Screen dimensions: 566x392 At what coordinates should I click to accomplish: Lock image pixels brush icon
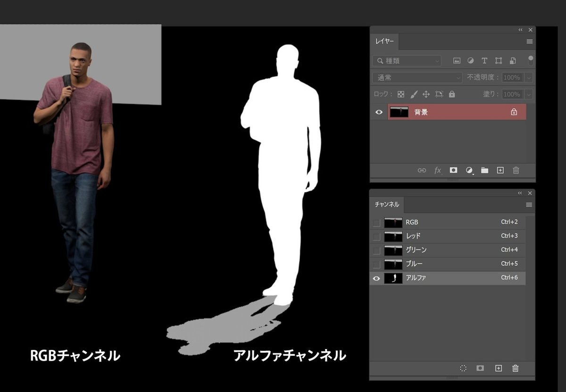414,94
